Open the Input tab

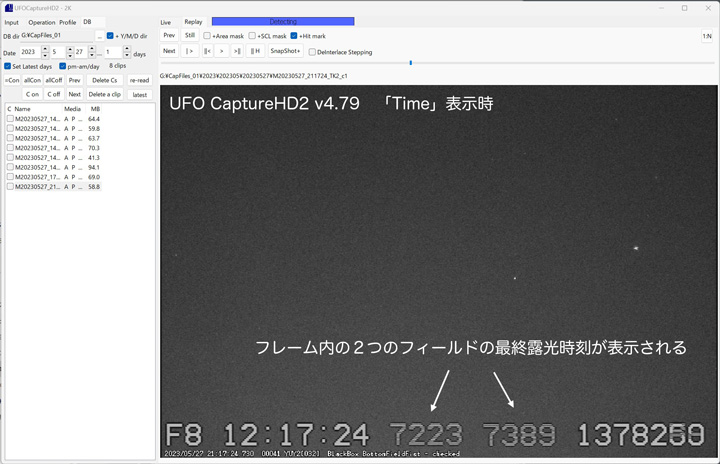(11, 23)
